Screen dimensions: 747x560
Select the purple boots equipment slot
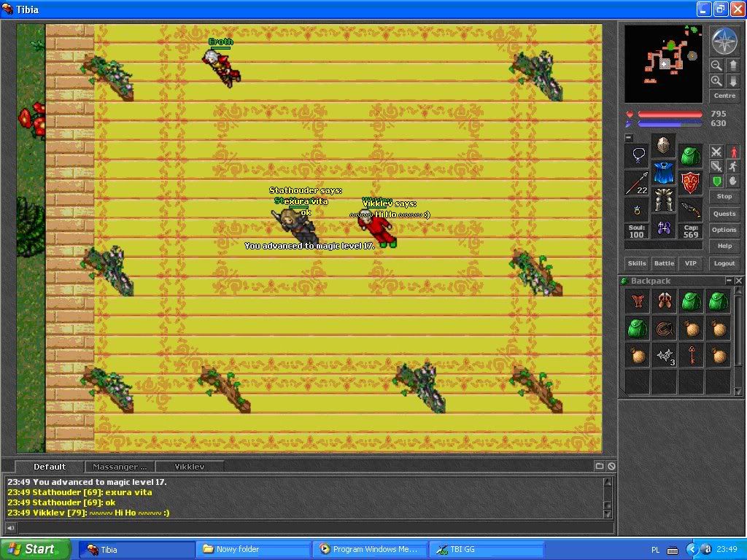(664, 227)
